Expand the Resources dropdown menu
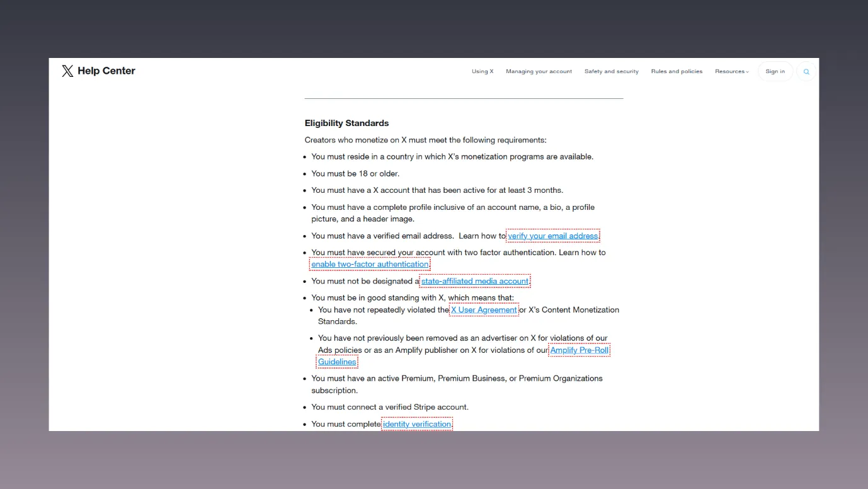The height and width of the screenshot is (489, 868). (732, 72)
